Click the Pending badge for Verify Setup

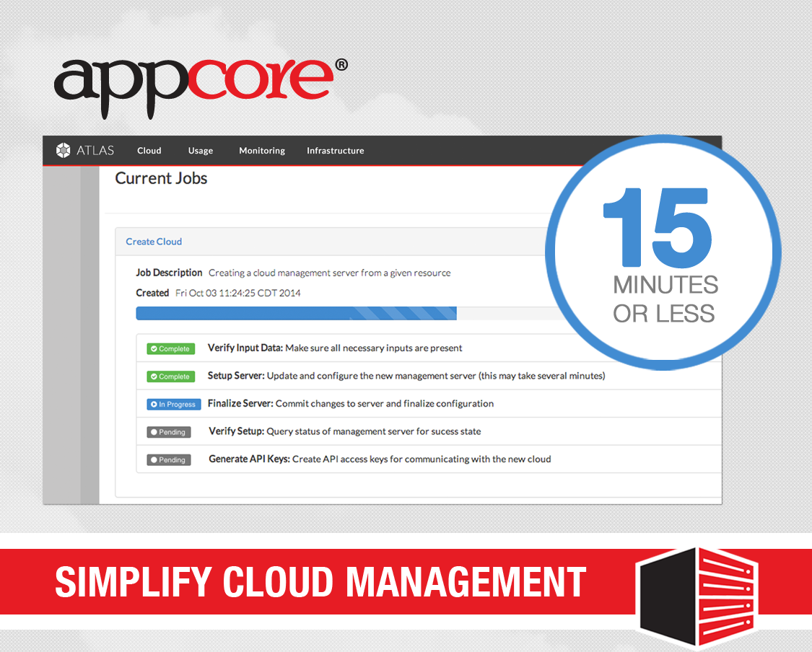[169, 432]
